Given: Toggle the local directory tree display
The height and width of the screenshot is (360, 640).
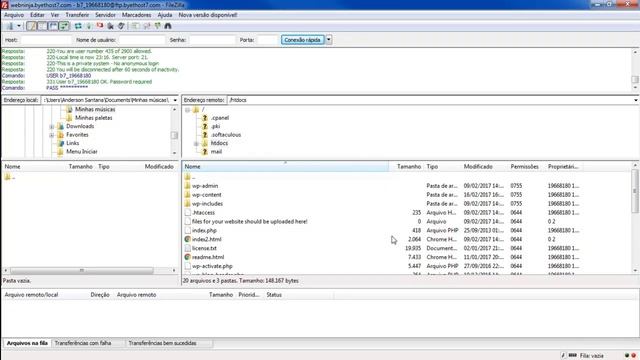Looking at the screenshot, I should (x=42, y=26).
